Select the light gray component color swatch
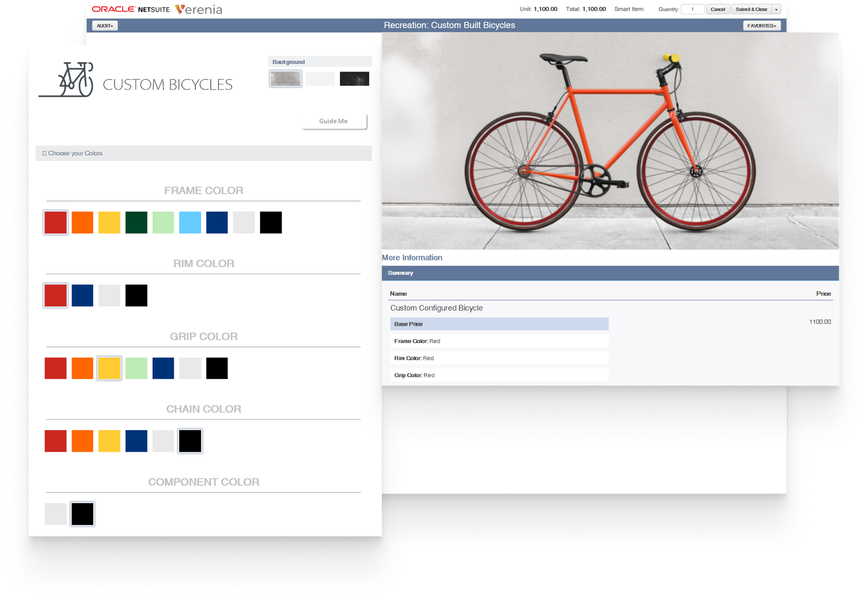The height and width of the screenshot is (602, 868). coord(56,514)
